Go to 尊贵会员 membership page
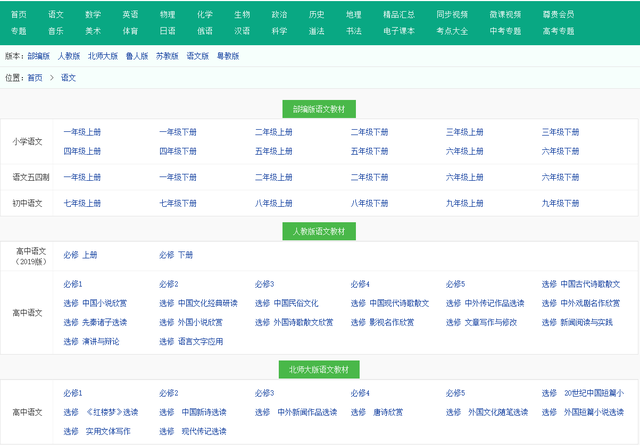 [558, 15]
